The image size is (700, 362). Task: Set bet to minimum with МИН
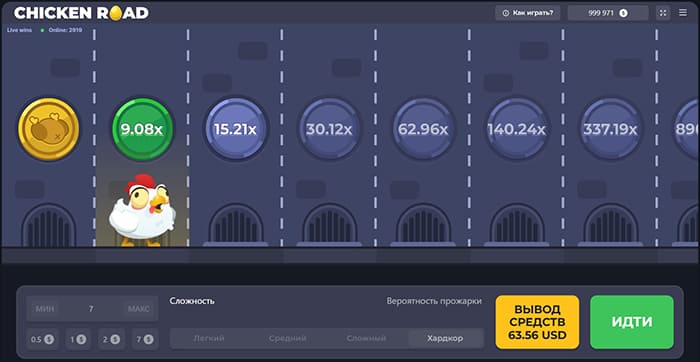coord(45,308)
